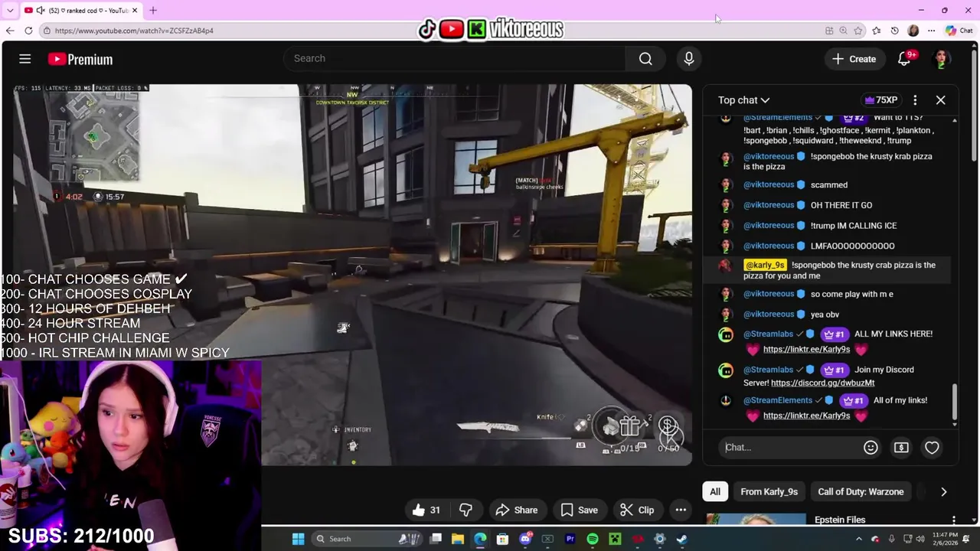The height and width of the screenshot is (551, 980).
Task: Expand the Top chat mode dropdown
Action: (x=743, y=100)
